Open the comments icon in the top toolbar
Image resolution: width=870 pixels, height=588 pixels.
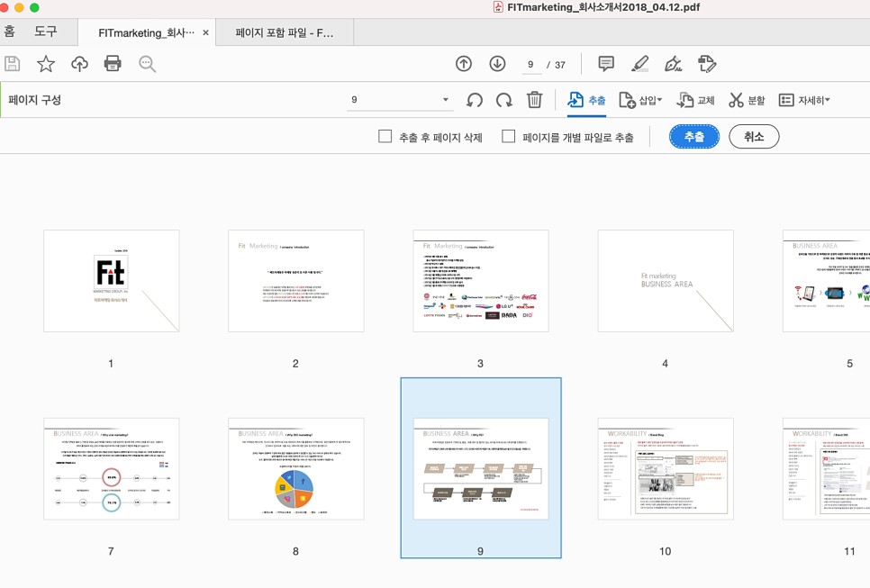(x=605, y=63)
